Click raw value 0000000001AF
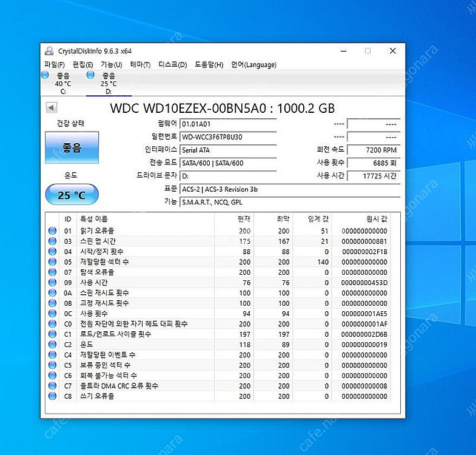 tap(364, 324)
